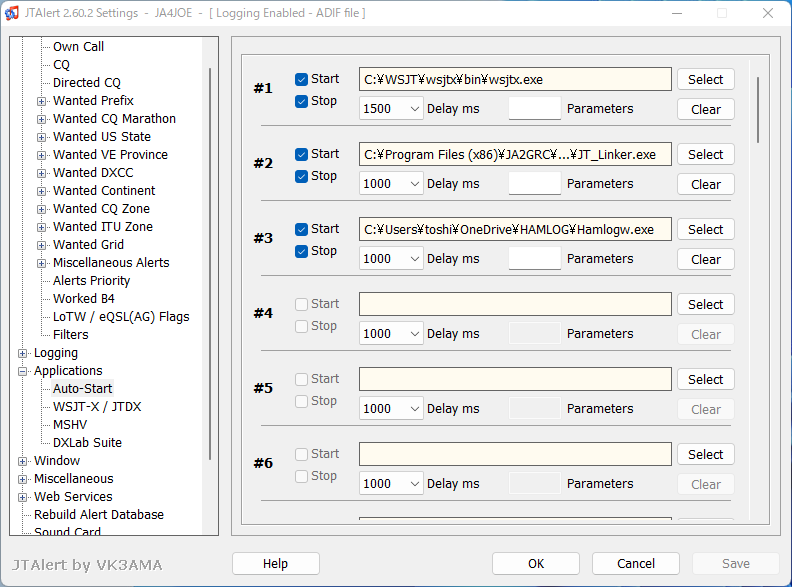Click the settings tree vertical scrollbar
Image resolution: width=792 pixels, height=587 pixels.
(210, 264)
